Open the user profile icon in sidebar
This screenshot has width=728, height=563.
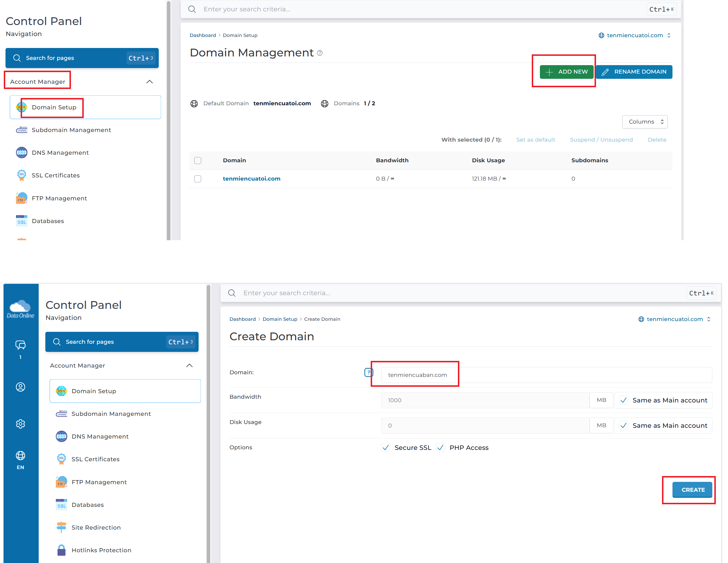(20, 387)
